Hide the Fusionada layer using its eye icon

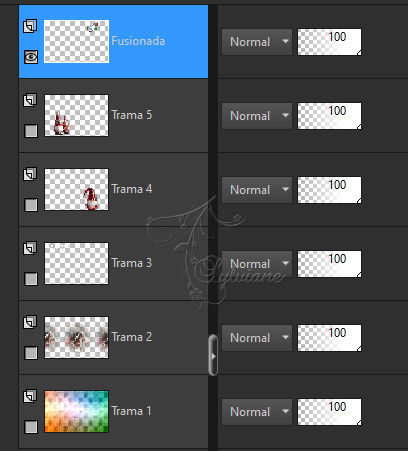[31, 57]
